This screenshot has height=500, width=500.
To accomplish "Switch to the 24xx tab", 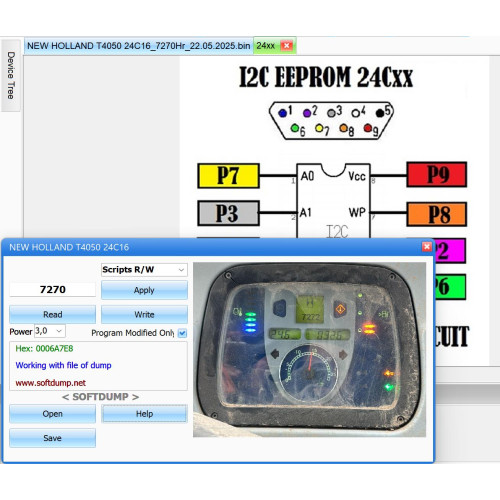I will point(266,46).
